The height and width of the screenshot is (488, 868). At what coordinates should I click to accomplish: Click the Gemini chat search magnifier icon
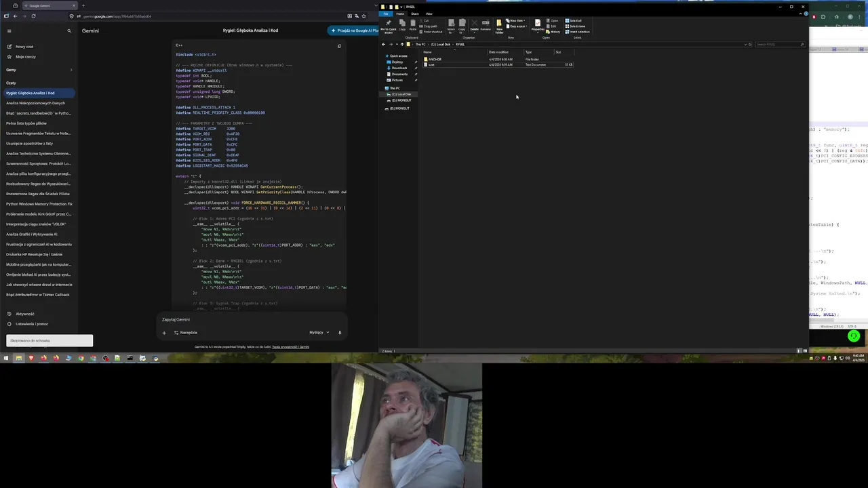[68, 30]
